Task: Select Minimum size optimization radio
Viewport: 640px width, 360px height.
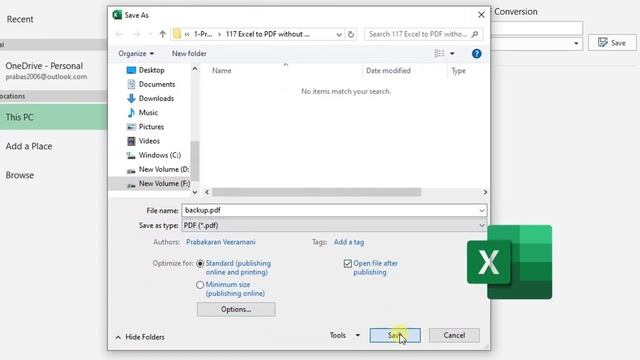Action: (x=200, y=285)
